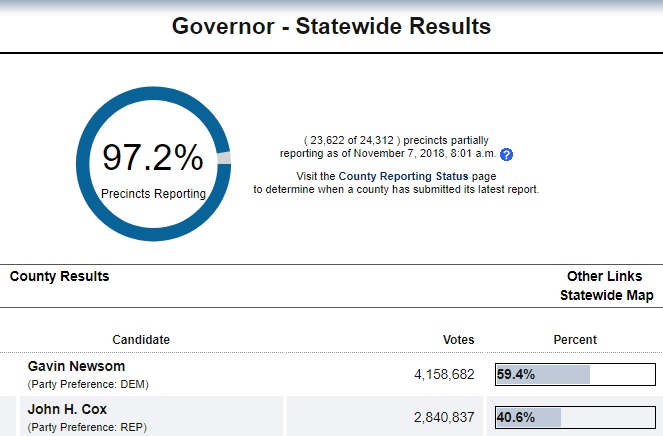Image resolution: width=663 pixels, height=436 pixels.
Task: Click Cox's Party Preference: REP label
Action: coord(87,426)
